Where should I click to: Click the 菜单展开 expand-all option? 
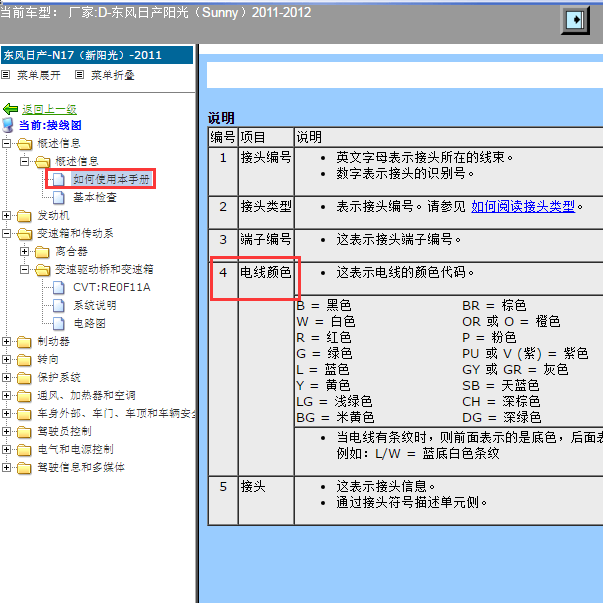coord(38,75)
